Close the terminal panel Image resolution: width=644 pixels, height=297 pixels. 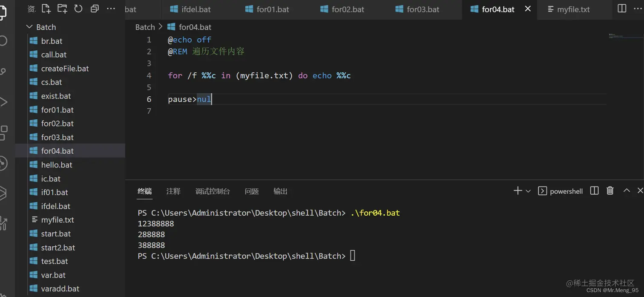(640, 190)
